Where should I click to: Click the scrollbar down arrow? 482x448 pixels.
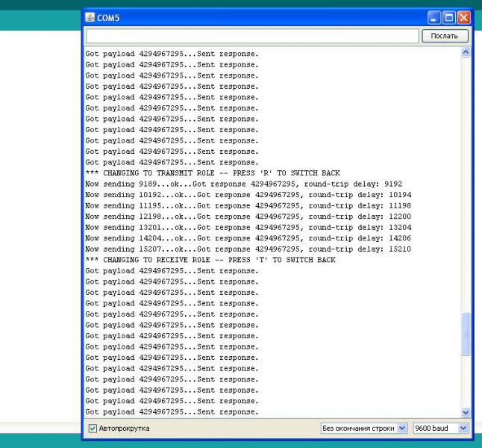pos(466,412)
